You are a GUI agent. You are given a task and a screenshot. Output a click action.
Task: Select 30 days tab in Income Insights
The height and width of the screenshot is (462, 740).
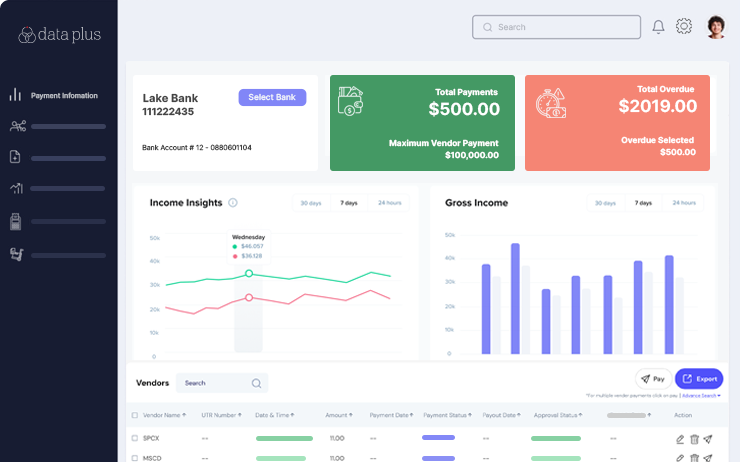pyautogui.click(x=311, y=203)
